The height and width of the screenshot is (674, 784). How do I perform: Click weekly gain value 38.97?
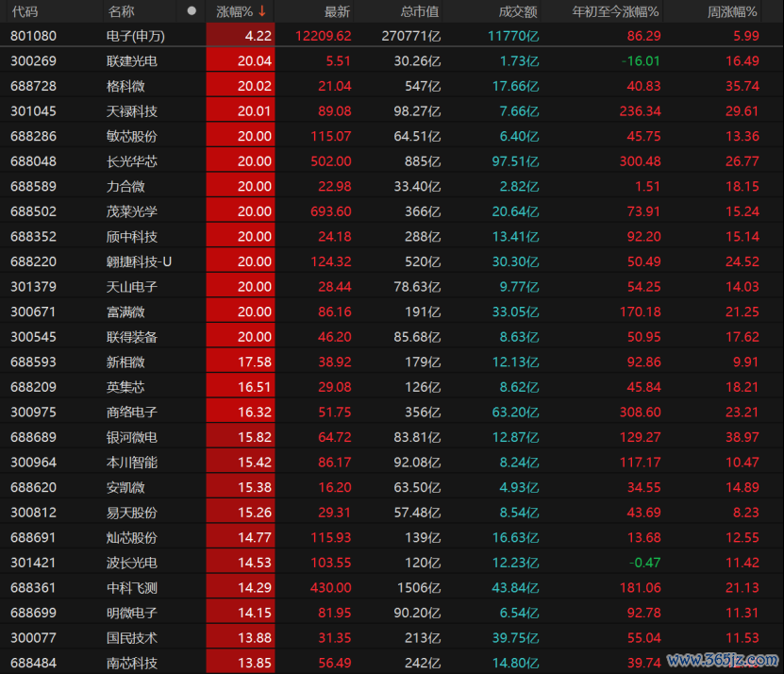point(742,437)
